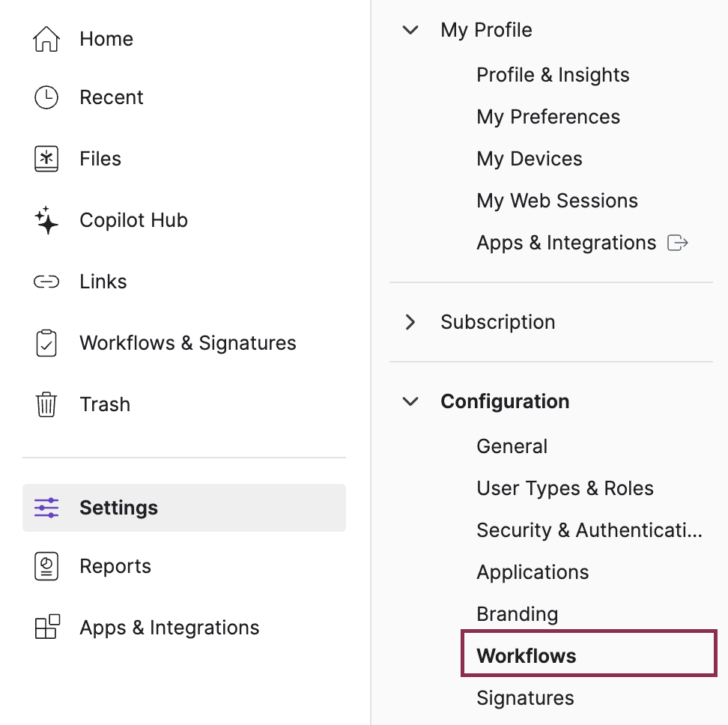Open Profile & Insights page

(553, 75)
